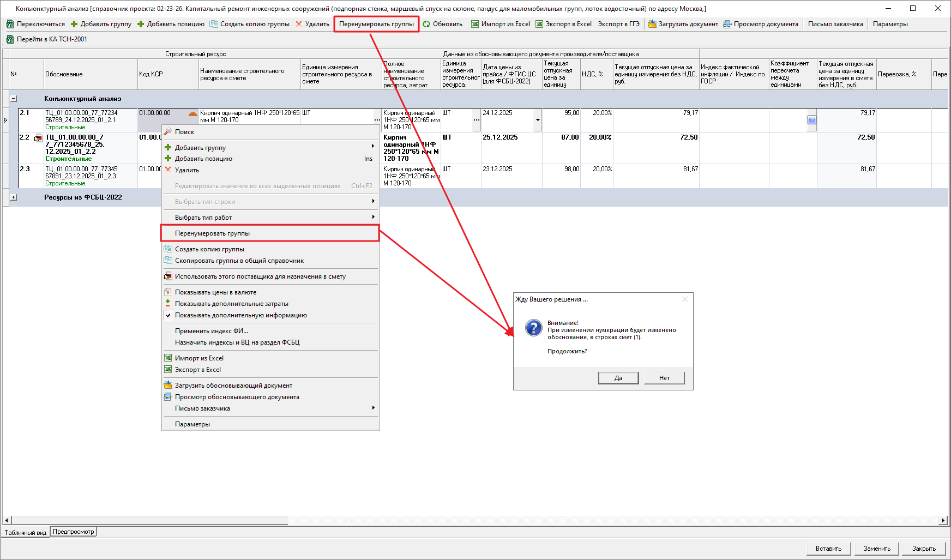
Task: Click 'Да' button in confirmation dialog
Action: coord(618,378)
